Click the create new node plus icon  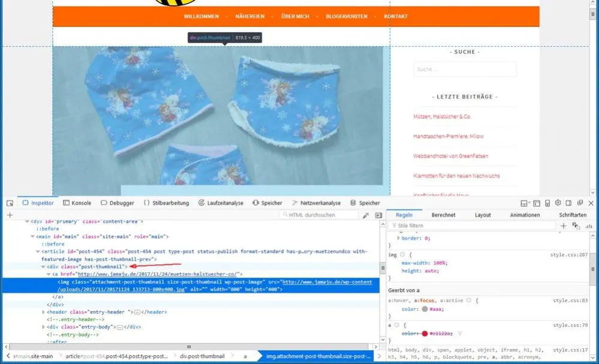click(x=10, y=215)
